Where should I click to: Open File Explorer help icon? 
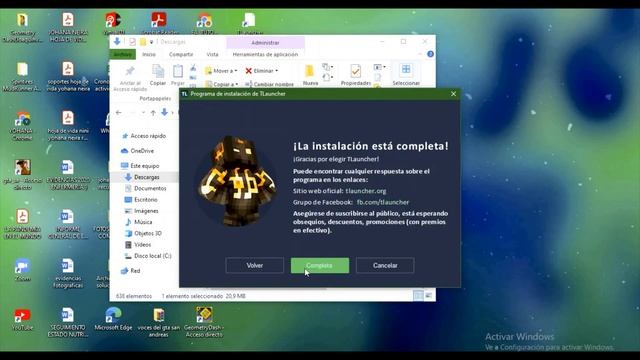coord(430,54)
